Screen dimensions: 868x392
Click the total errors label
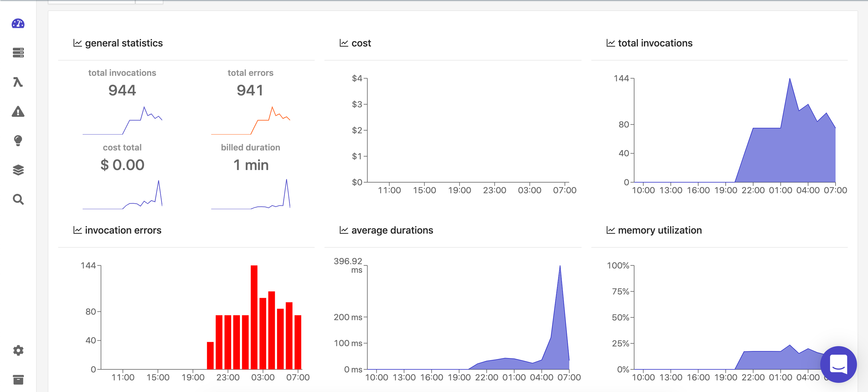coord(250,73)
